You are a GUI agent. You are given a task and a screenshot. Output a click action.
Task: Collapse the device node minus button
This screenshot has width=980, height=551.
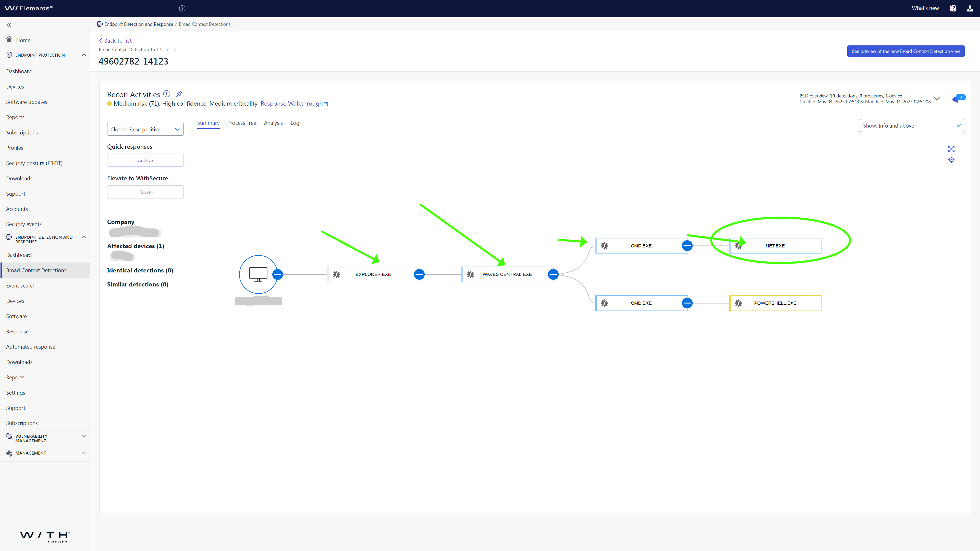pos(278,274)
